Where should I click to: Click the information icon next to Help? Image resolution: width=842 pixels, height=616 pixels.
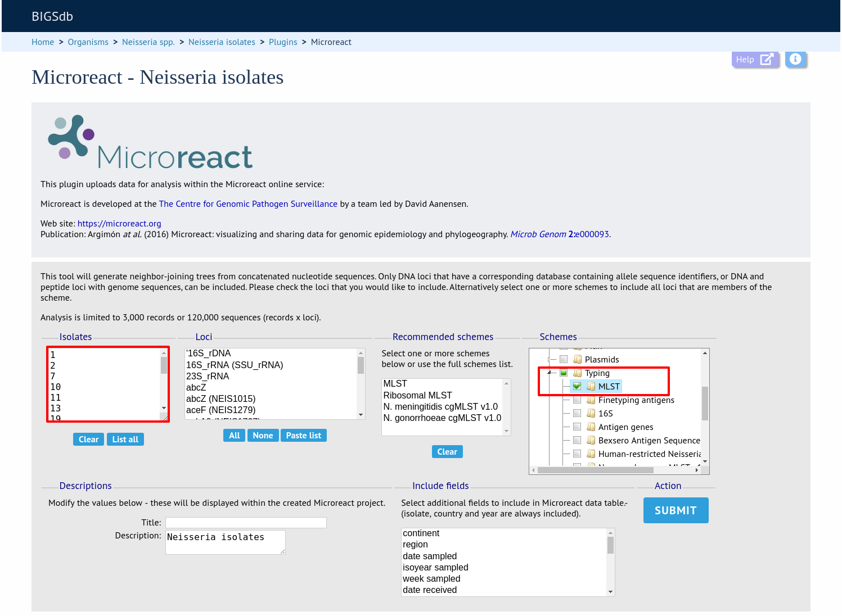[x=795, y=59]
